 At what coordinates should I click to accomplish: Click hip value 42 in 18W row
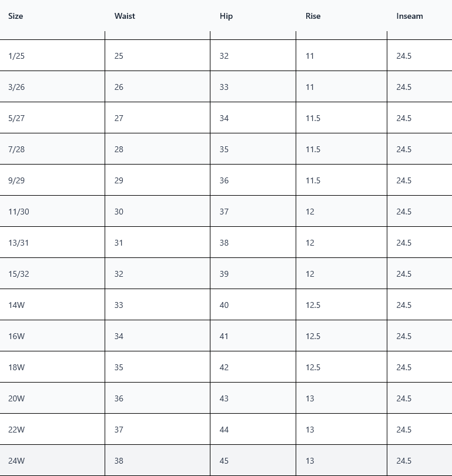[224, 367]
